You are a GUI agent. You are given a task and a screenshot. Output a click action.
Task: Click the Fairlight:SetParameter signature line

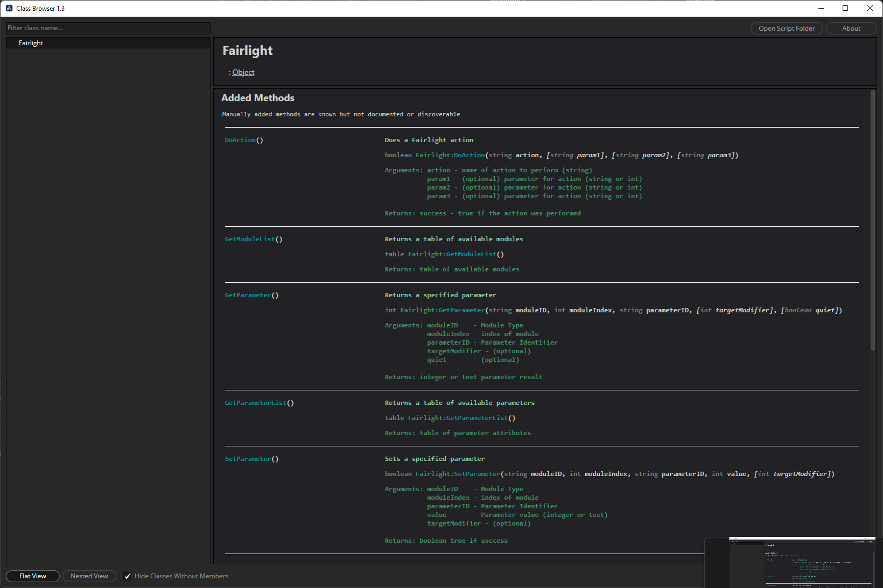tap(609, 474)
